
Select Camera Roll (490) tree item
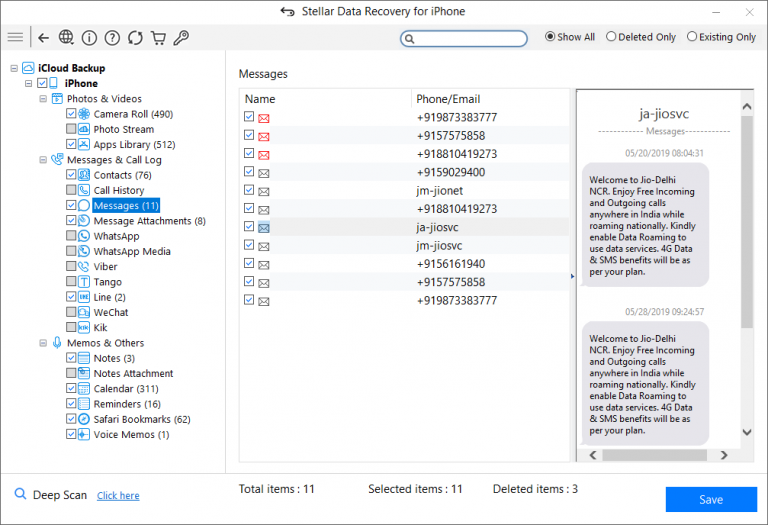click(x=133, y=114)
